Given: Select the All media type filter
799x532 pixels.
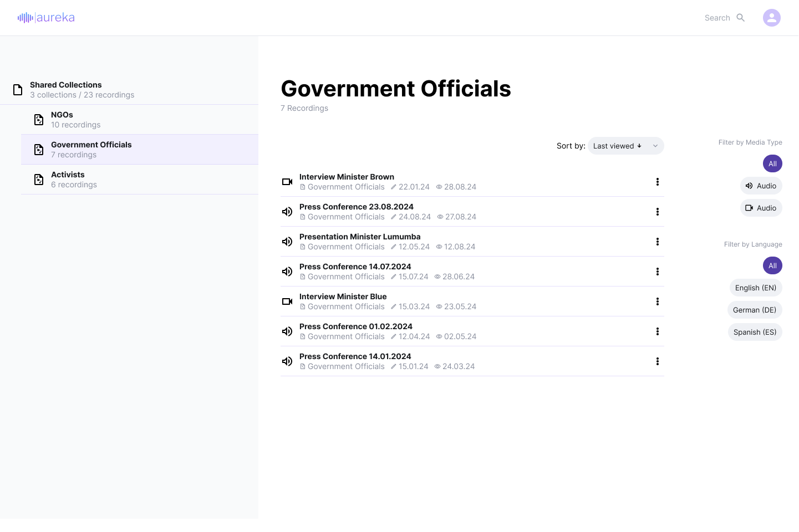Looking at the screenshot, I should point(772,163).
